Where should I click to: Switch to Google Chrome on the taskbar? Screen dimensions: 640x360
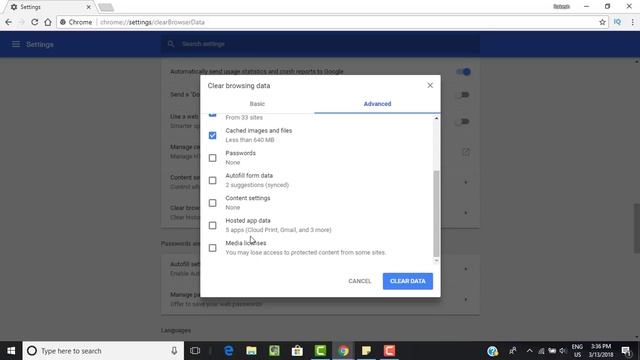click(343, 351)
